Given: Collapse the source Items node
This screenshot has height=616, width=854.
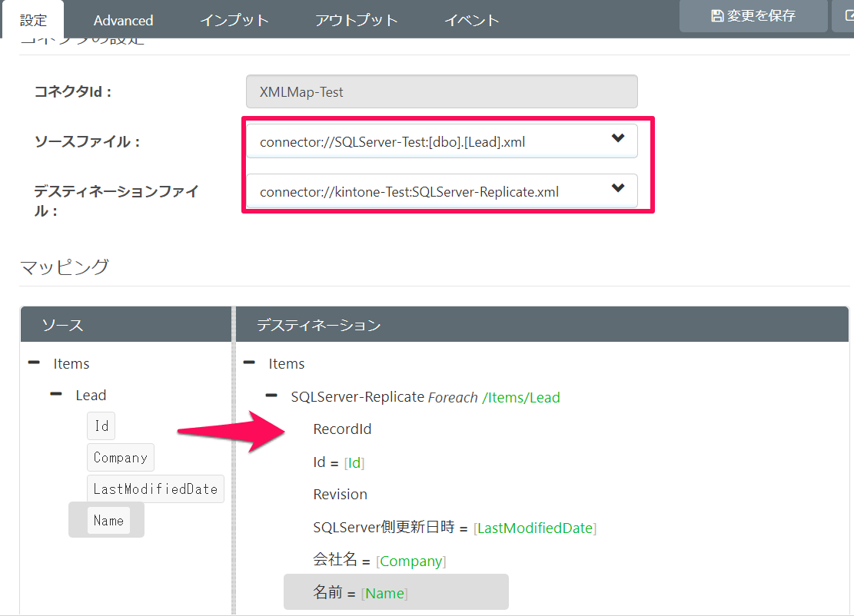Looking at the screenshot, I should (x=34, y=363).
